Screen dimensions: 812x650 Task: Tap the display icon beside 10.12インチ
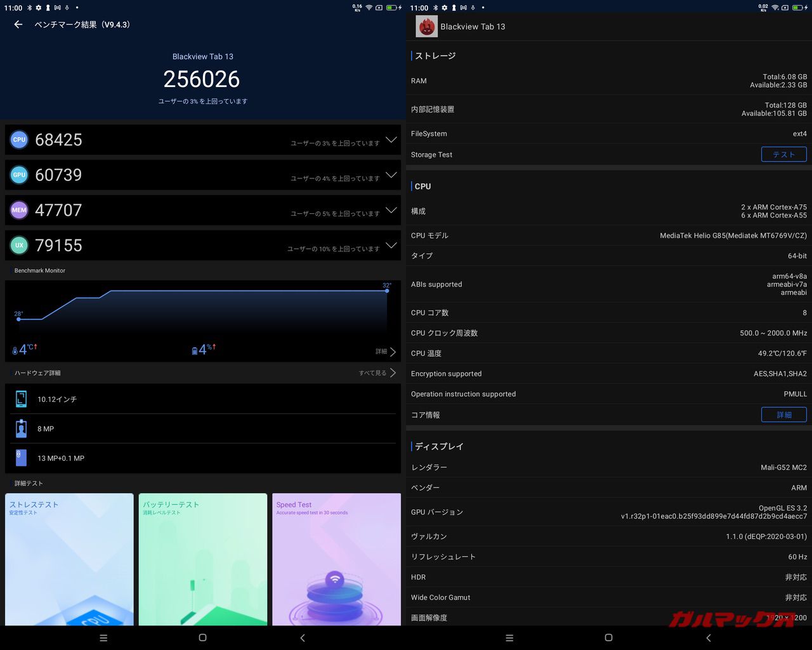pyautogui.click(x=21, y=399)
